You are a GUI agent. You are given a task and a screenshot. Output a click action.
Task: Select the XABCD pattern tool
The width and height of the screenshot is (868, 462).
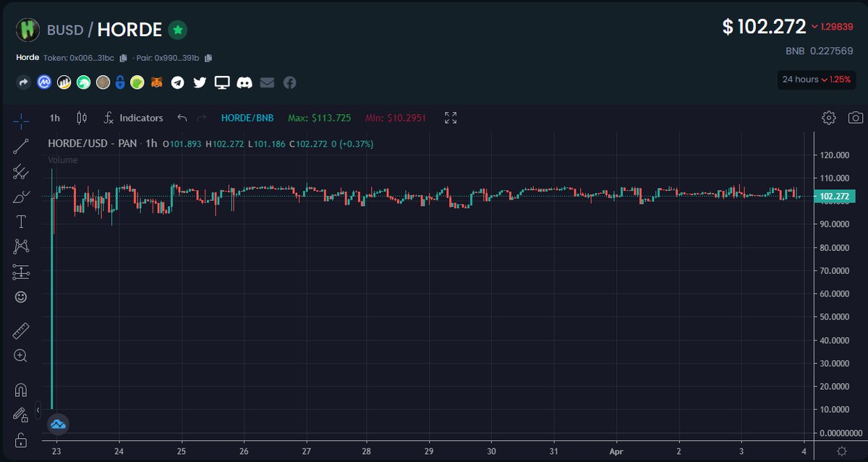(21, 247)
